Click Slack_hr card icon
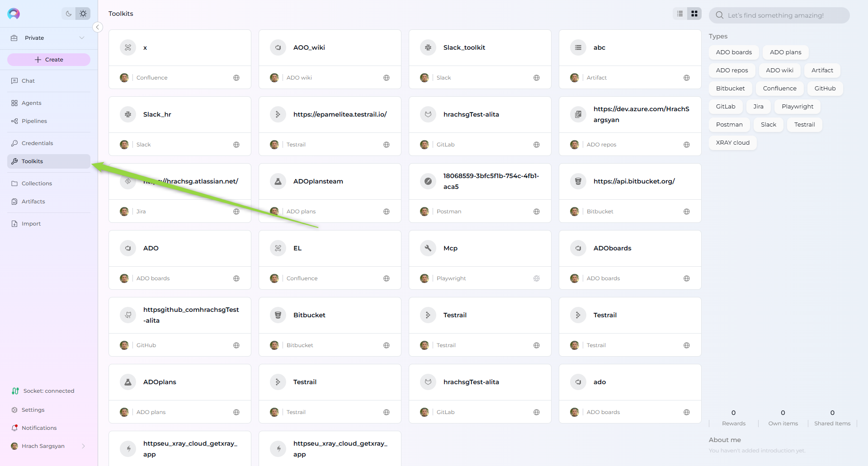Viewport: 868px width, 466px height. (x=128, y=114)
